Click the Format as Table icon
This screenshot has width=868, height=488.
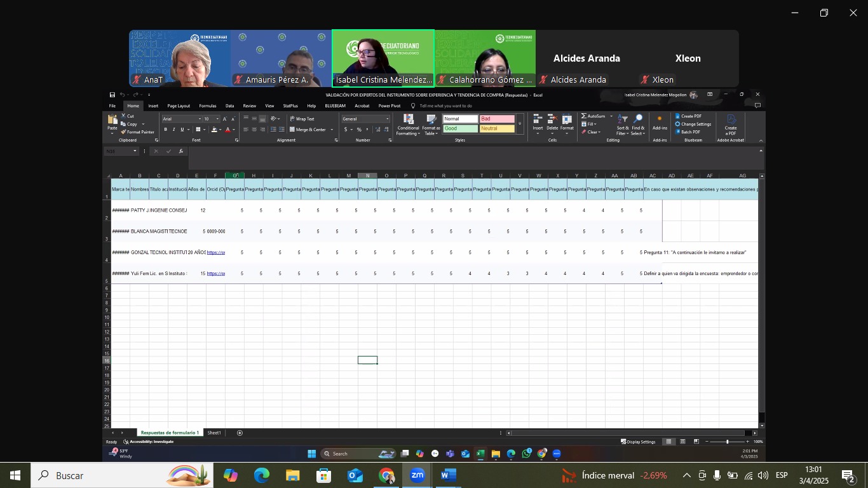(431, 119)
